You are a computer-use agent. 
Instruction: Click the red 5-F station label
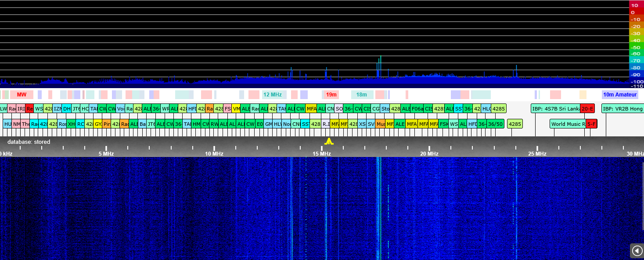pyautogui.click(x=591, y=124)
